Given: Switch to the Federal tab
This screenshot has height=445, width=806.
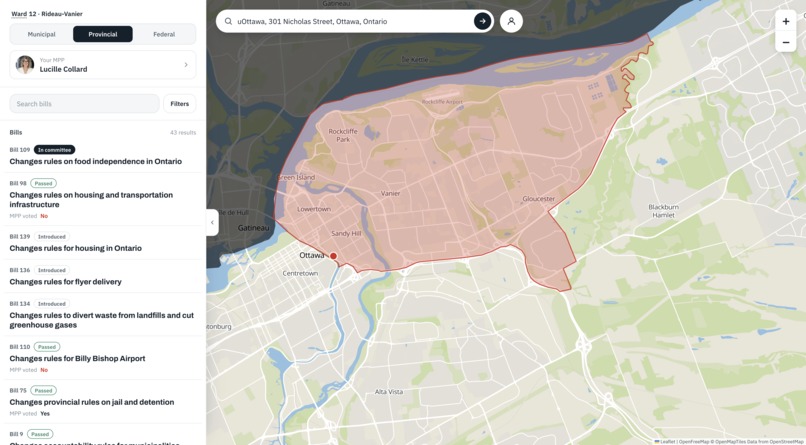Looking at the screenshot, I should (x=164, y=34).
